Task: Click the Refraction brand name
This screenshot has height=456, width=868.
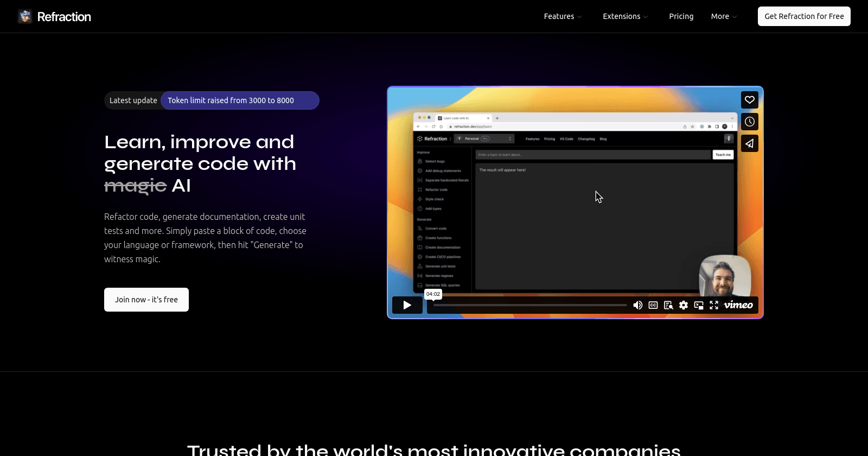Action: (64, 17)
